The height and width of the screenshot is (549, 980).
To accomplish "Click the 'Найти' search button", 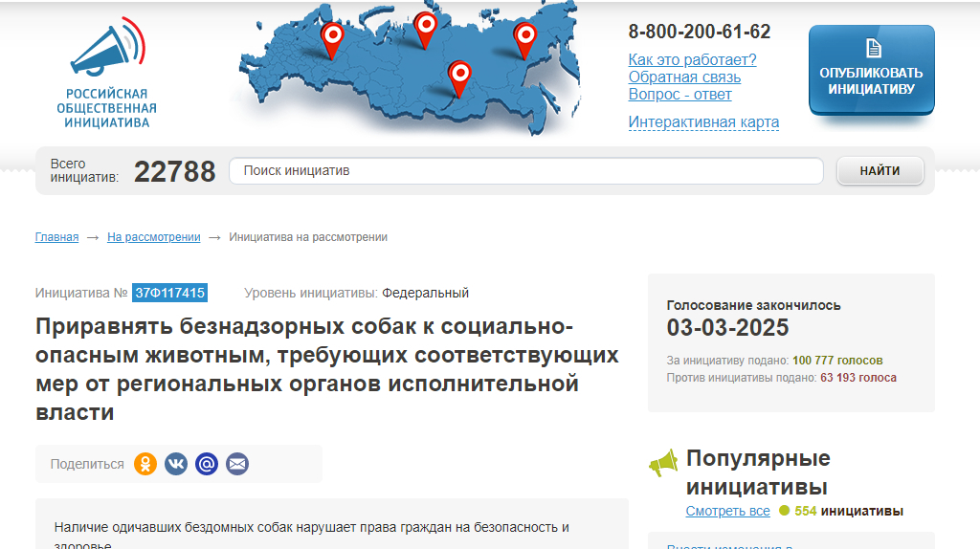I will pyautogui.click(x=880, y=170).
